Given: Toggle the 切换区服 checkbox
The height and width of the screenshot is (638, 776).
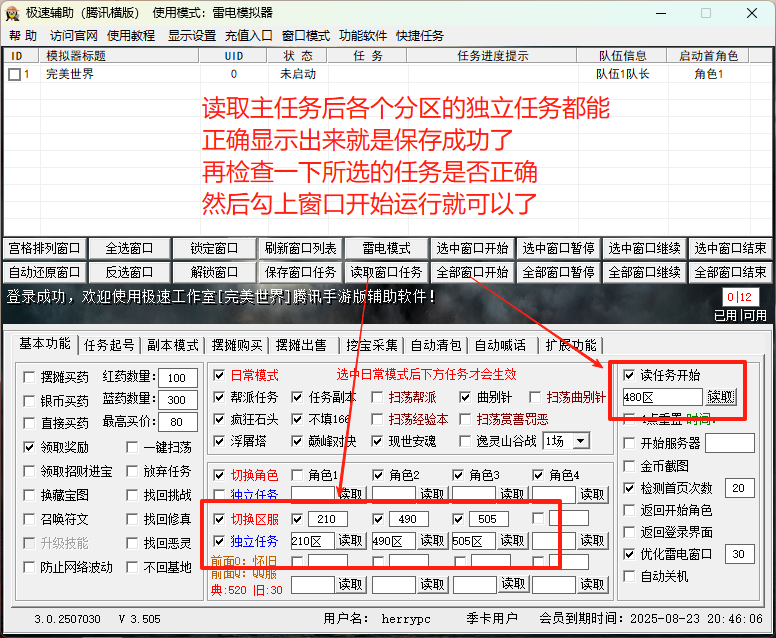Looking at the screenshot, I should [x=219, y=519].
